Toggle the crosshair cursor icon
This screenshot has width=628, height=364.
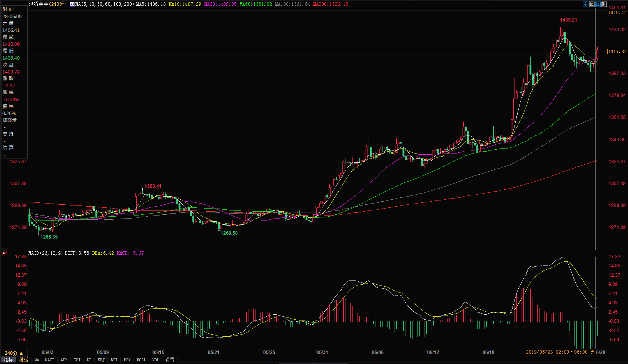pyautogui.click(x=586, y=4)
